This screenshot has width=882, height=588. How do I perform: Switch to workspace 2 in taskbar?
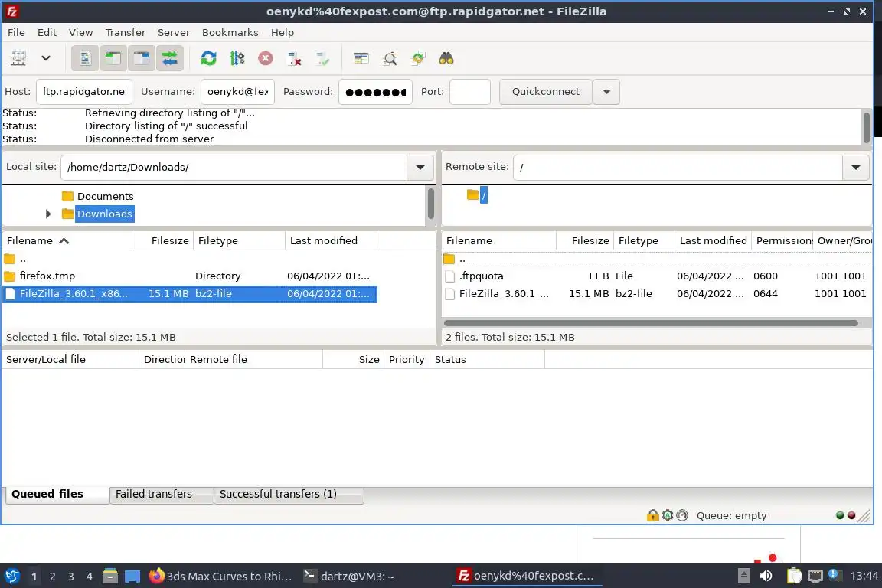[x=52, y=577]
